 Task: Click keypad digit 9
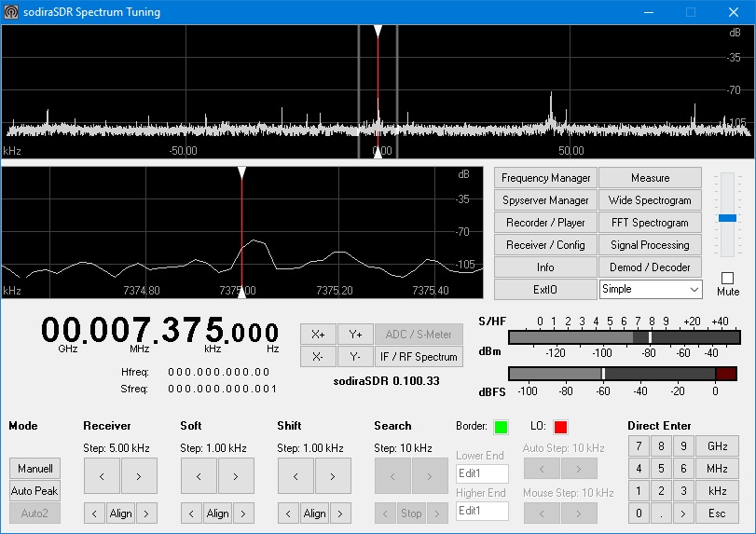(683, 445)
